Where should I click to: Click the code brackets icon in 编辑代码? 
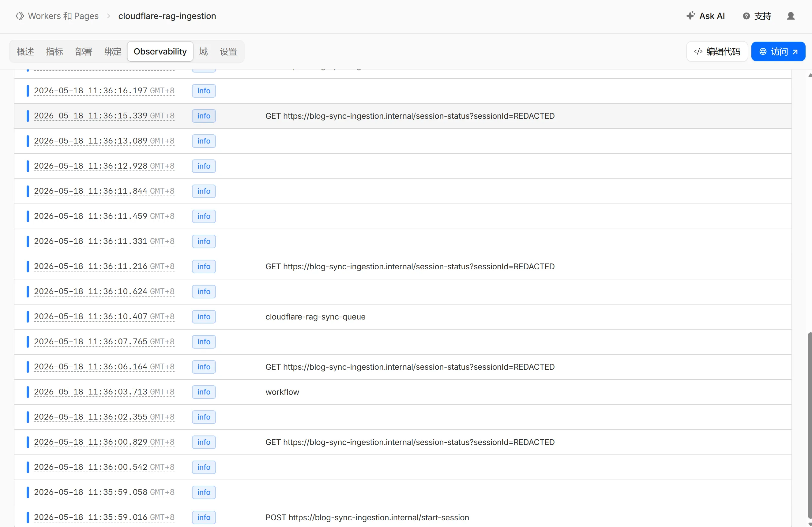click(698, 51)
